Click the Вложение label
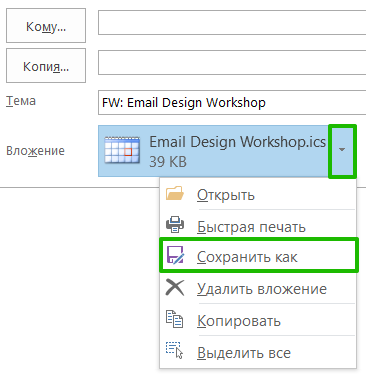Viewport: 366px width, 375px height. (x=35, y=151)
